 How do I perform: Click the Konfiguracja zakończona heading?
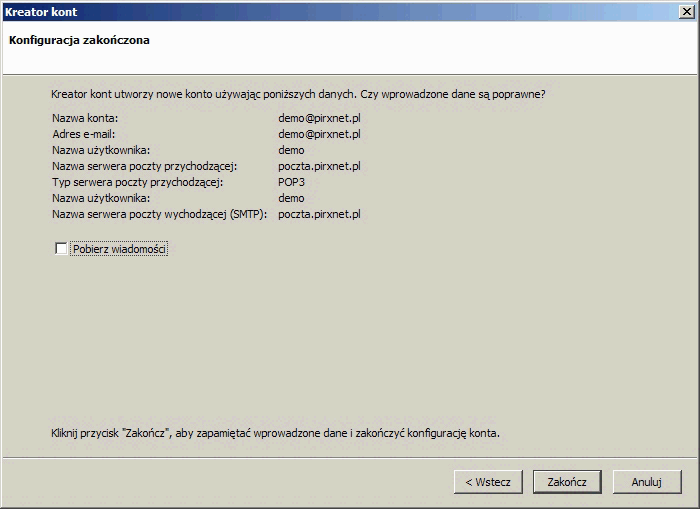79,41
